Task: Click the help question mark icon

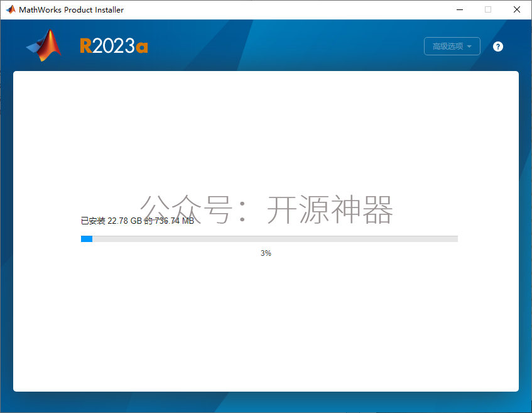Action: pyautogui.click(x=497, y=47)
